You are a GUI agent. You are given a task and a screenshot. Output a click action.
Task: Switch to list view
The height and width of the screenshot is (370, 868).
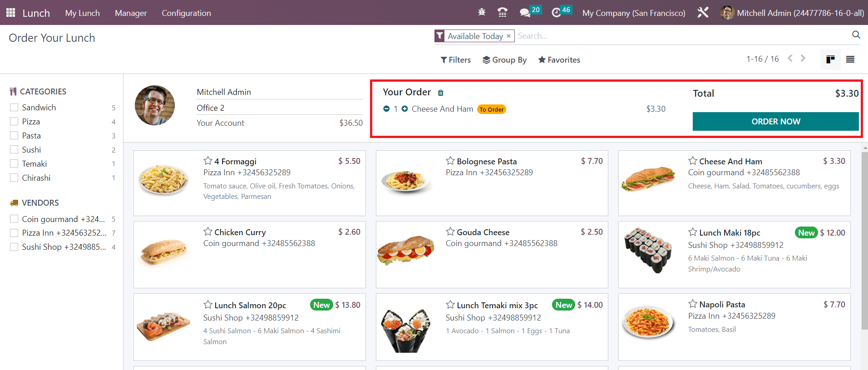[x=850, y=59]
